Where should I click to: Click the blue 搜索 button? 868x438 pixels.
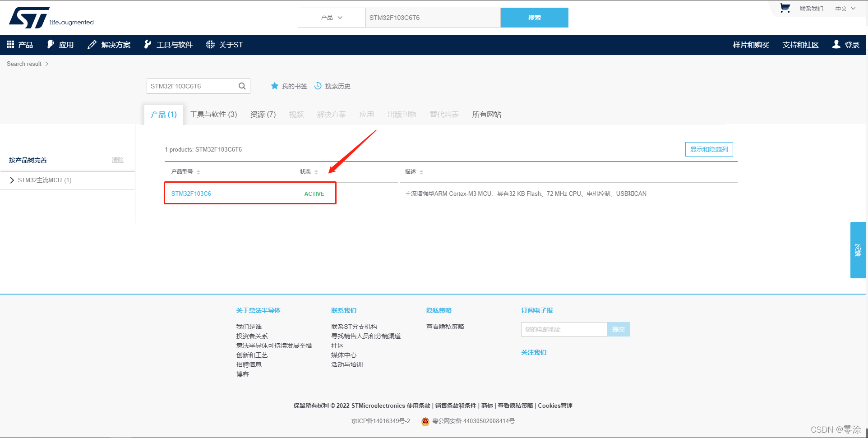pos(534,18)
